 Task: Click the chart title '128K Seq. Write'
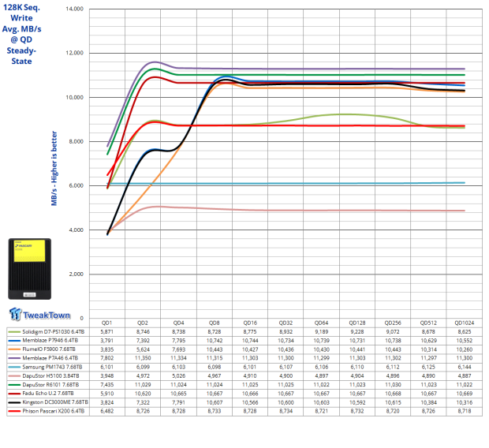tap(21, 13)
